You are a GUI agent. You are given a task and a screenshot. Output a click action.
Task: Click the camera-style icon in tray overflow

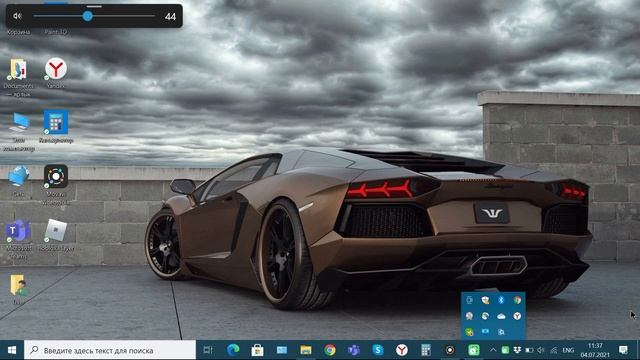click(x=501, y=332)
